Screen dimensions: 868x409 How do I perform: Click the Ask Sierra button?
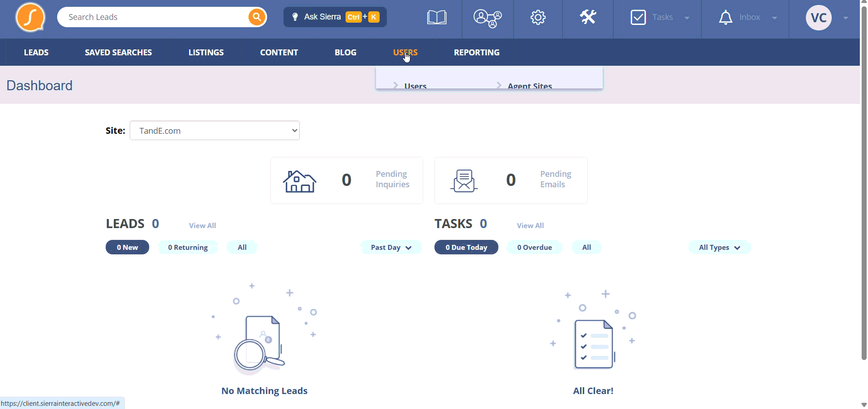[x=335, y=17]
